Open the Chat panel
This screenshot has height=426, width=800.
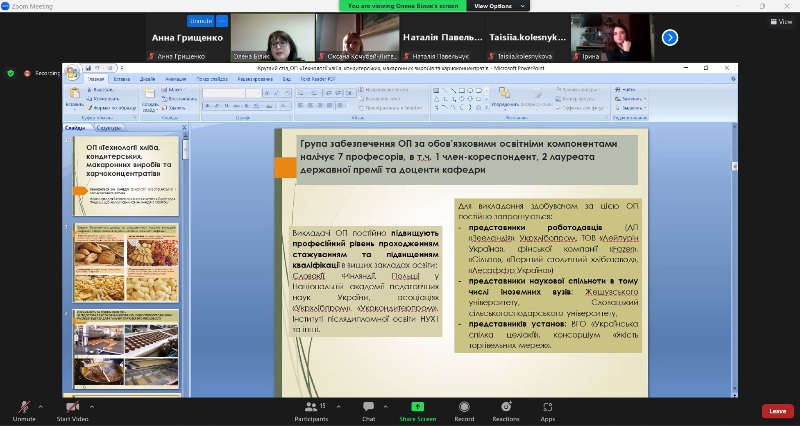[369, 406]
